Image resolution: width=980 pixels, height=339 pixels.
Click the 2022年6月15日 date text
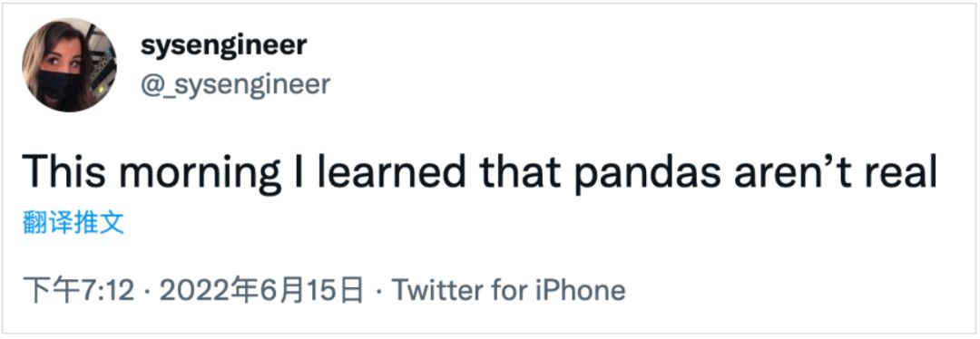(262, 291)
